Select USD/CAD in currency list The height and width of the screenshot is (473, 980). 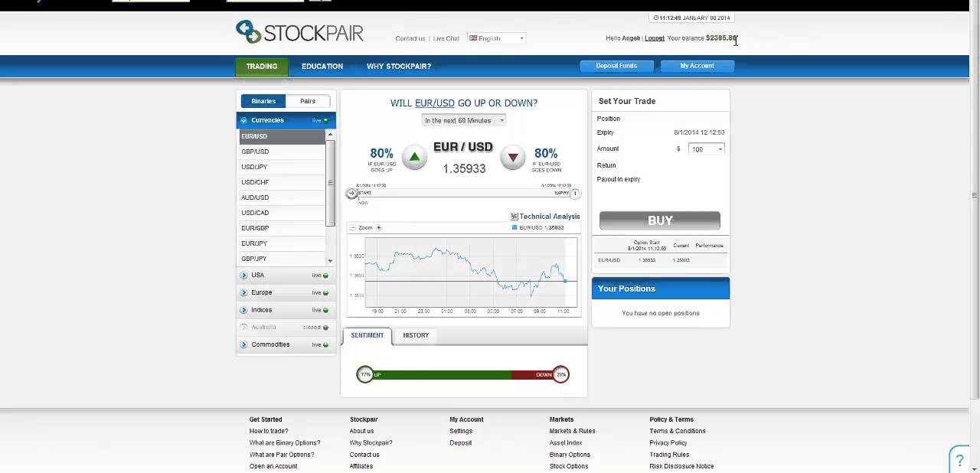[x=283, y=213]
